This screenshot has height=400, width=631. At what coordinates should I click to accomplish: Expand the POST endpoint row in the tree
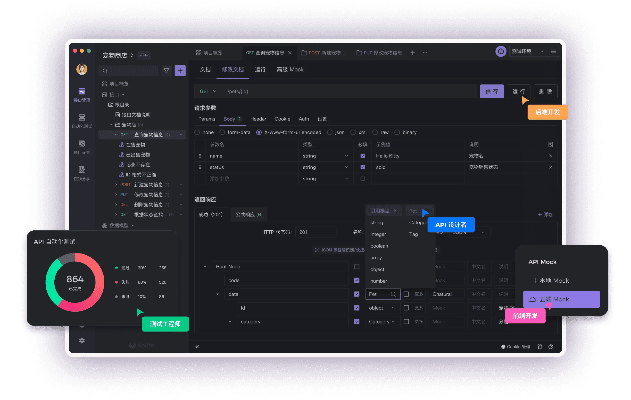(116, 185)
